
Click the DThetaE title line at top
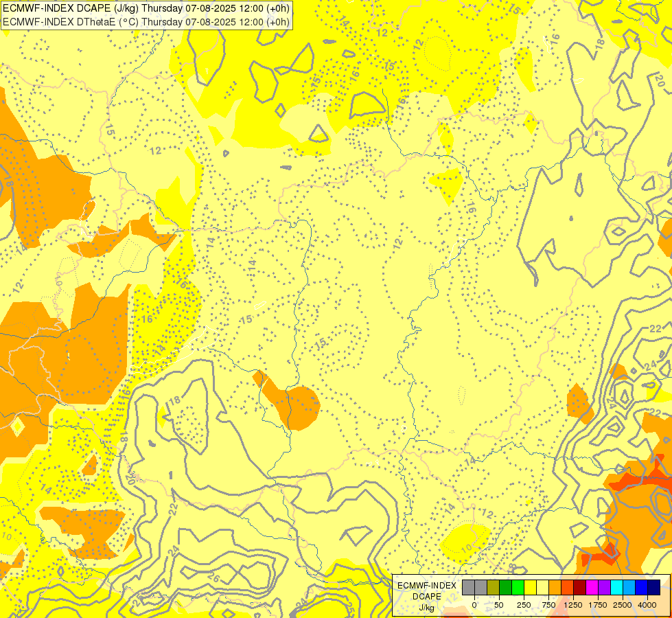point(146,22)
